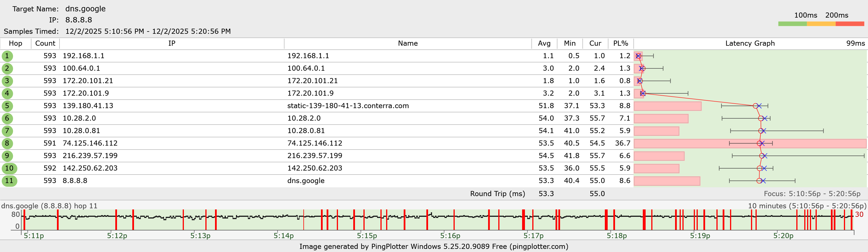Click the 5:18p timeline label
The width and height of the screenshot is (868, 252).
tap(617, 236)
